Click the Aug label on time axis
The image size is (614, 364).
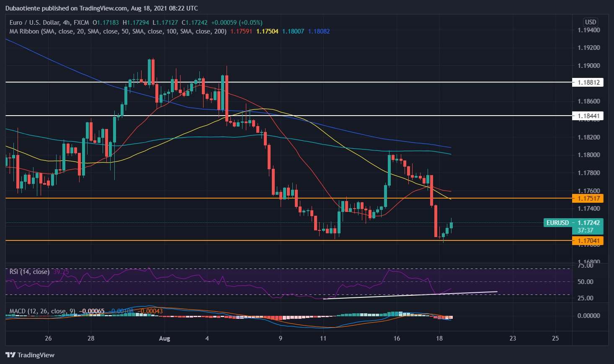[165, 338]
